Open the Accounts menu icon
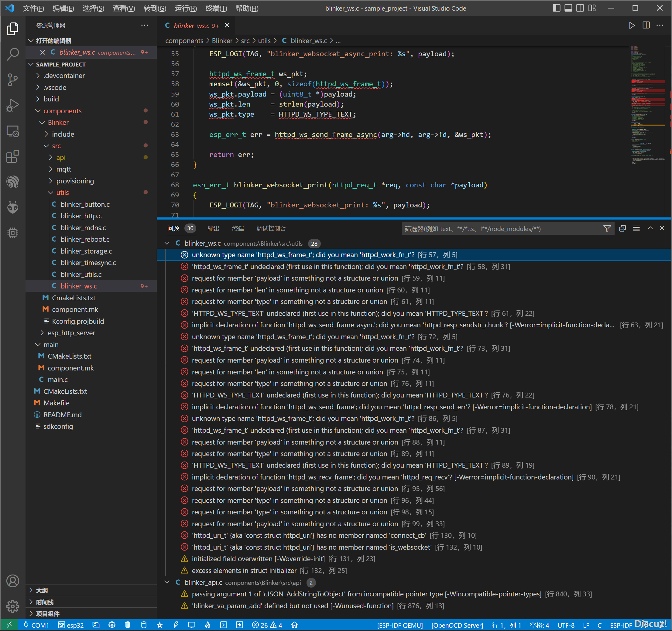672x631 pixels. coord(12,581)
